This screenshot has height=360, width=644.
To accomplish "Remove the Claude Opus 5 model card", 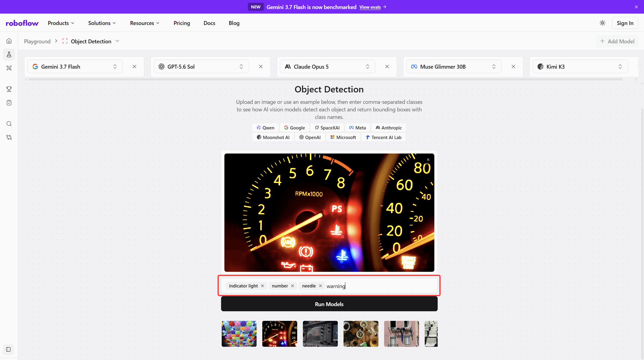I will point(387,67).
